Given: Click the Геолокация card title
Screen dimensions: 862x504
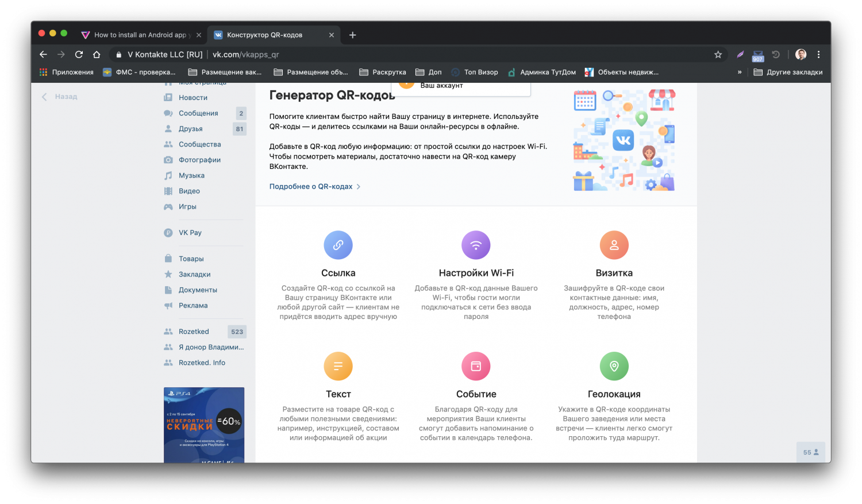Looking at the screenshot, I should (x=614, y=394).
